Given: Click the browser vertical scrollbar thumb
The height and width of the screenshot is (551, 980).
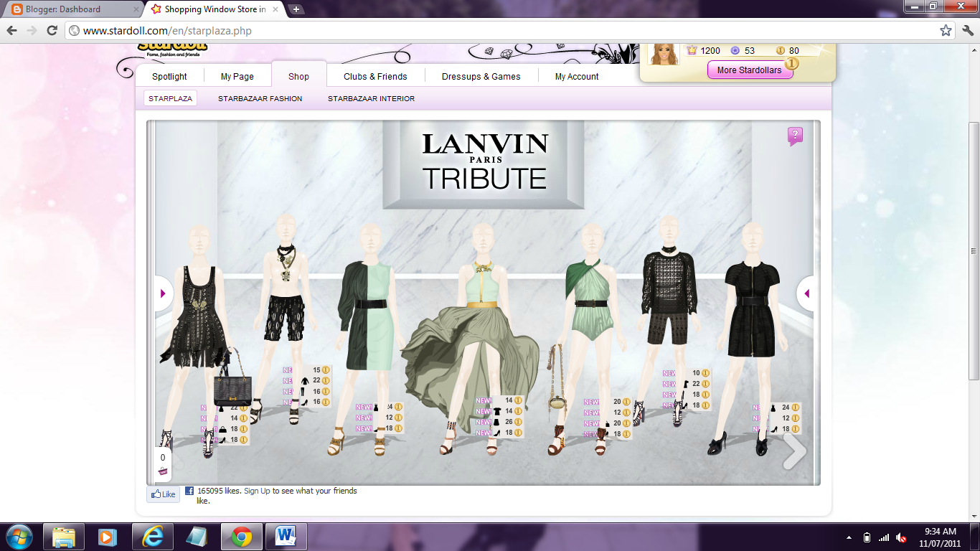Looking at the screenshot, I should 974,251.
